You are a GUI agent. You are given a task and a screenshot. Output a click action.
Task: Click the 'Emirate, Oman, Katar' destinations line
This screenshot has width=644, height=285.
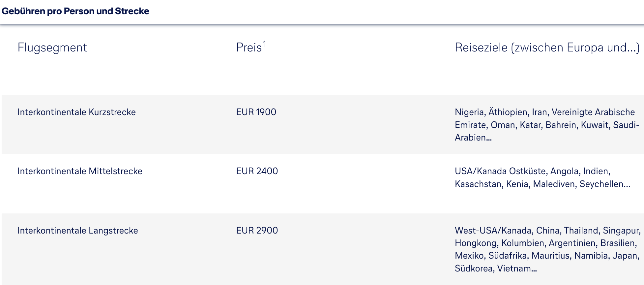pyautogui.click(x=547, y=125)
